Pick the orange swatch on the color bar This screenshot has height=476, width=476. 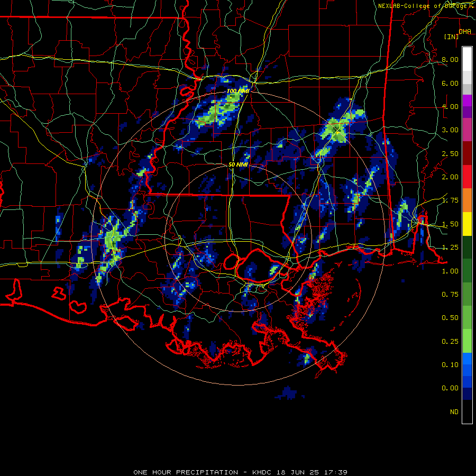pyautogui.click(x=467, y=200)
